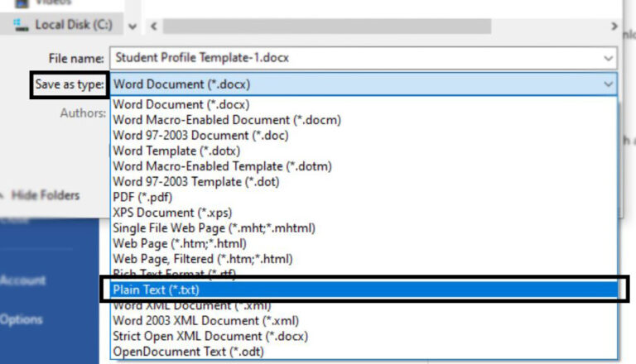Click the File name input field
This screenshot has width=636, height=364.
coord(348,59)
